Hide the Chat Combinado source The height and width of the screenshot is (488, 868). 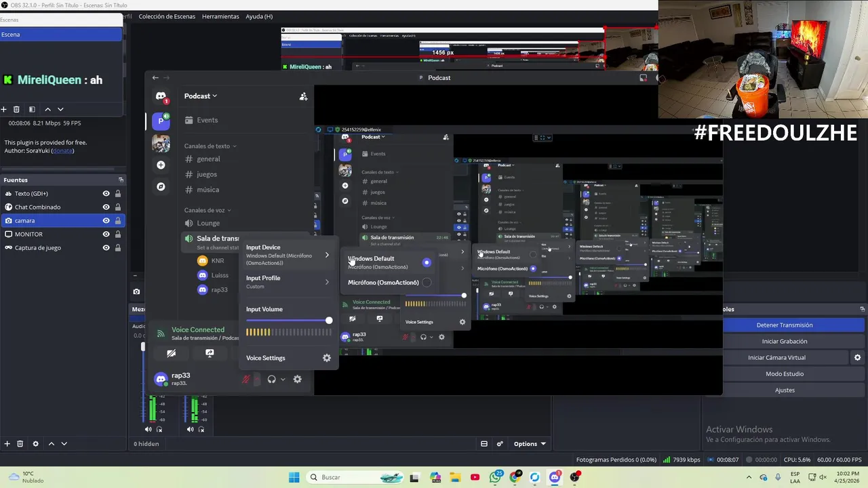(106, 207)
